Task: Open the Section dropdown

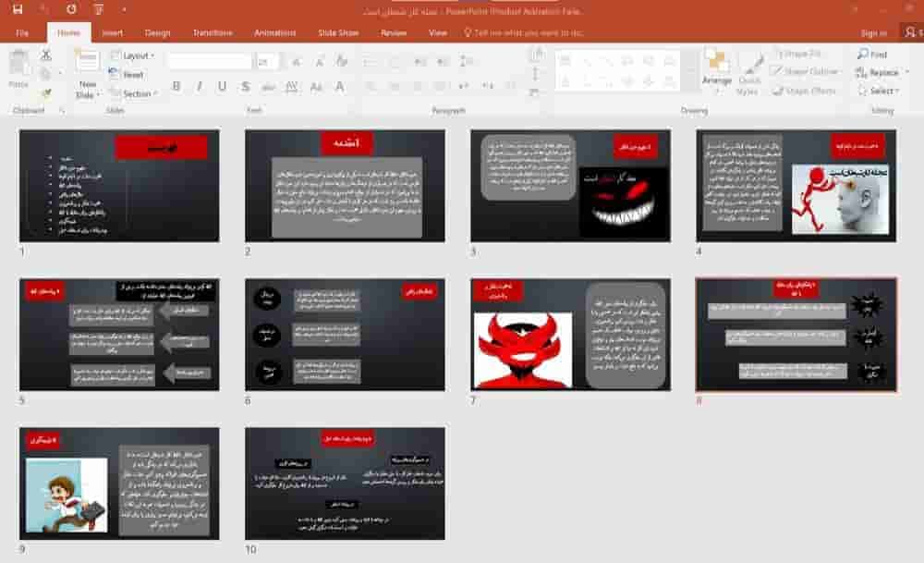Action: pyautogui.click(x=135, y=93)
